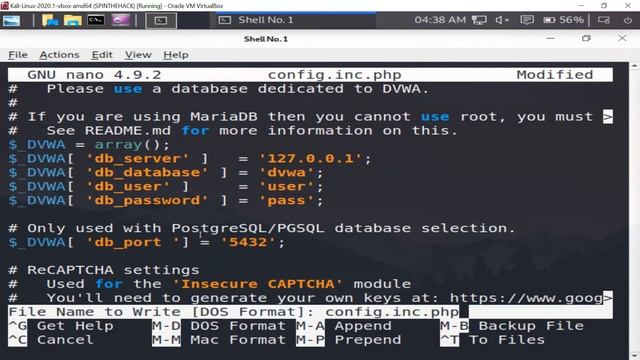640x360 pixels.
Task: Launch the terminal emulator from the panel
Action: [x=96, y=20]
